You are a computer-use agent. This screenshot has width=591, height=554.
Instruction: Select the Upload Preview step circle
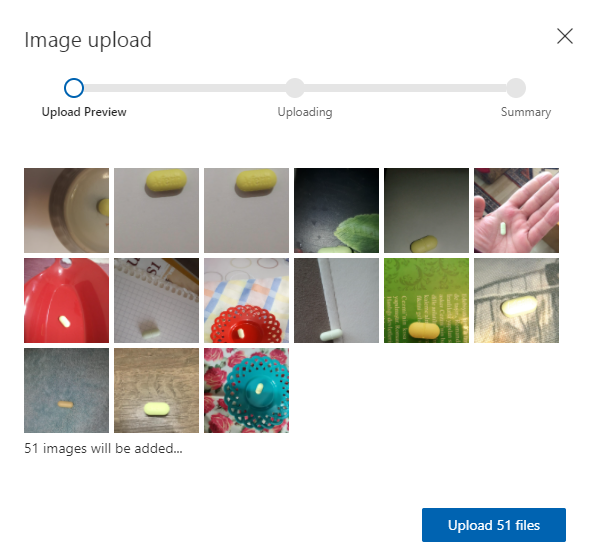pyautogui.click(x=74, y=88)
